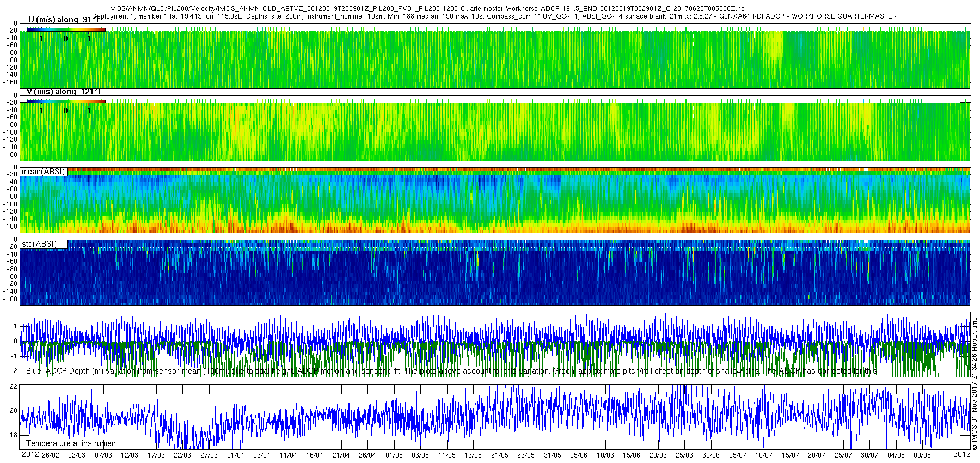Click the '01/04' date tick label
Image resolution: width=980 pixels, height=463 pixels.
tap(236, 455)
